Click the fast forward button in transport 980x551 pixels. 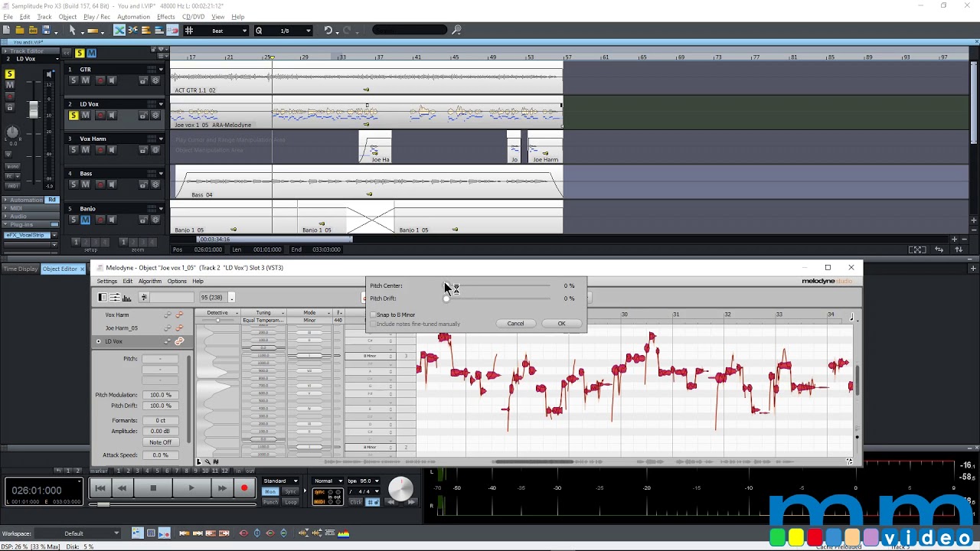(x=222, y=487)
